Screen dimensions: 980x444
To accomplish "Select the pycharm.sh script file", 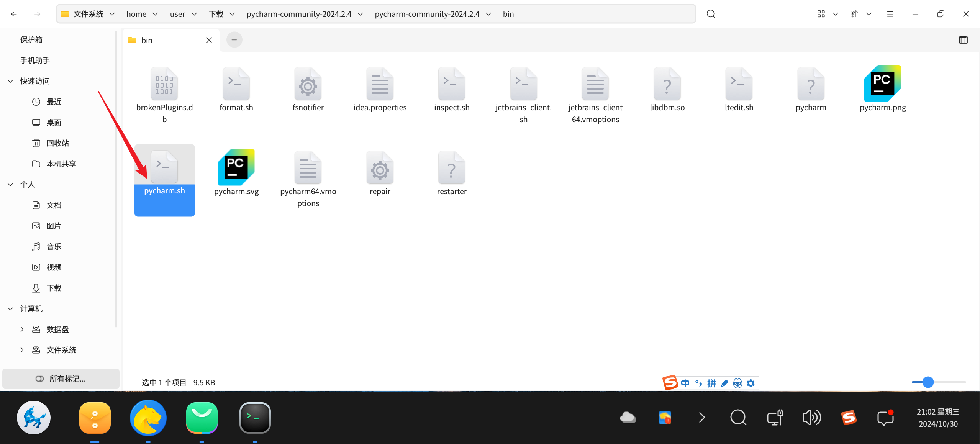I will coord(164,180).
